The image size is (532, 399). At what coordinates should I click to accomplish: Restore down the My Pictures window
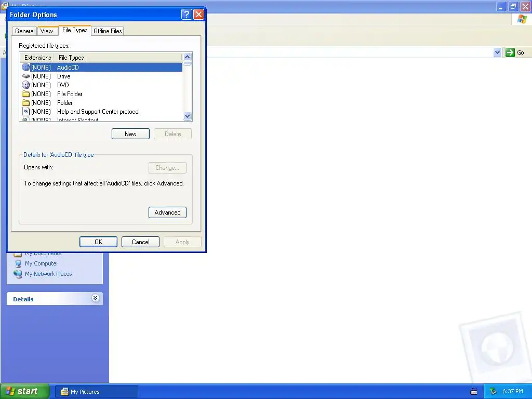pos(513,6)
